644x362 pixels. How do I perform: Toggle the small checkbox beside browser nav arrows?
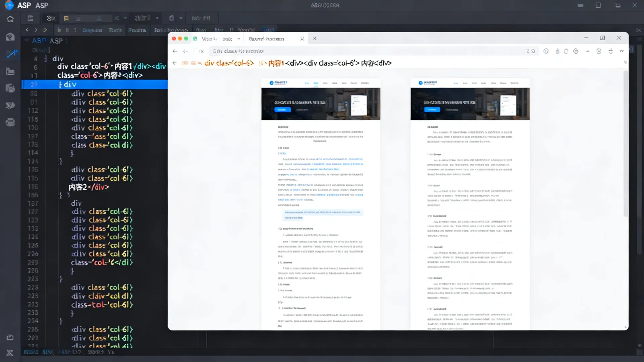pos(196,51)
